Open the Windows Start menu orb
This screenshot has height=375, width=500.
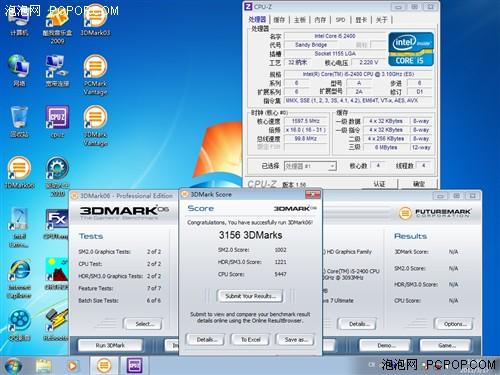(x=13, y=366)
